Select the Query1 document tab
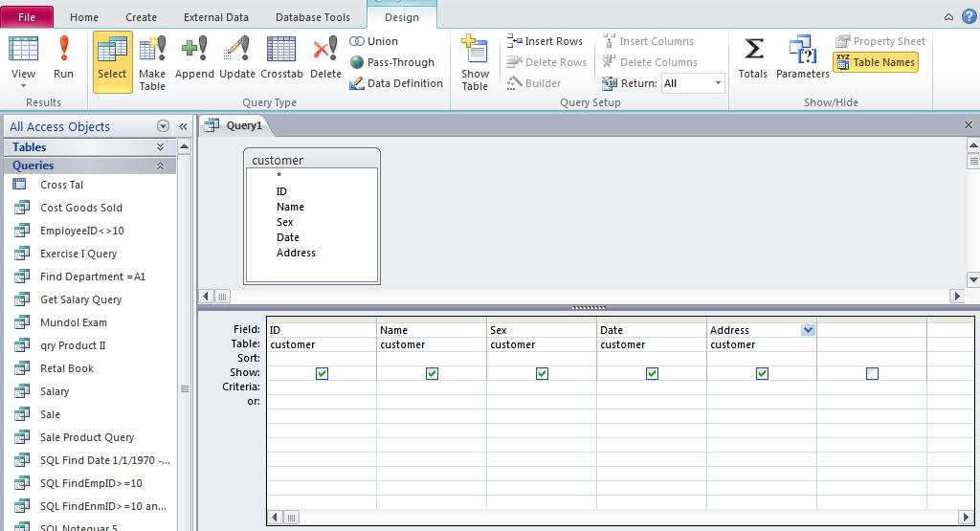This screenshot has height=531, width=980. click(x=235, y=125)
